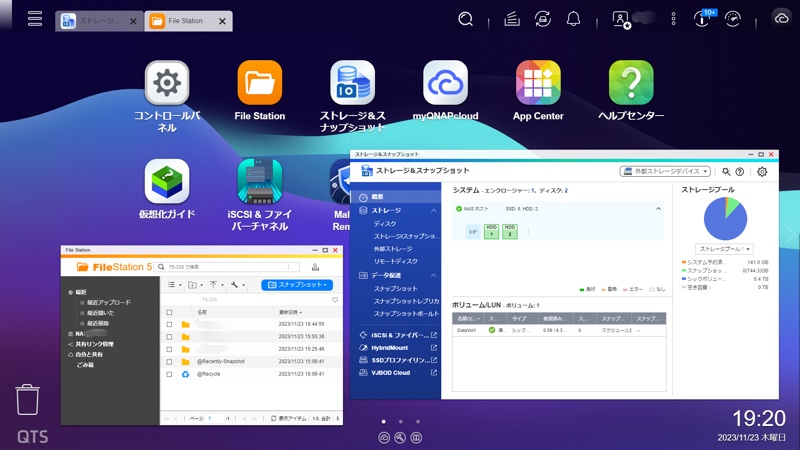Open the notifications bell

(573, 19)
